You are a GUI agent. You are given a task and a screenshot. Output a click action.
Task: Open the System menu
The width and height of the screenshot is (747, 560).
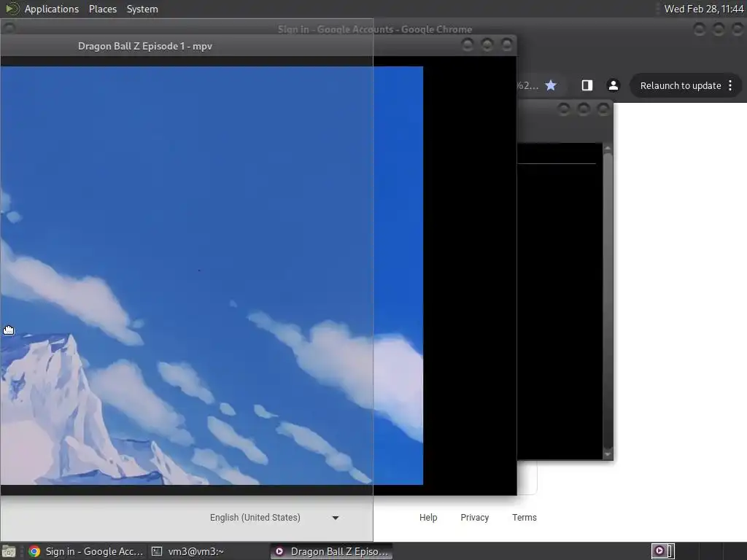(142, 9)
